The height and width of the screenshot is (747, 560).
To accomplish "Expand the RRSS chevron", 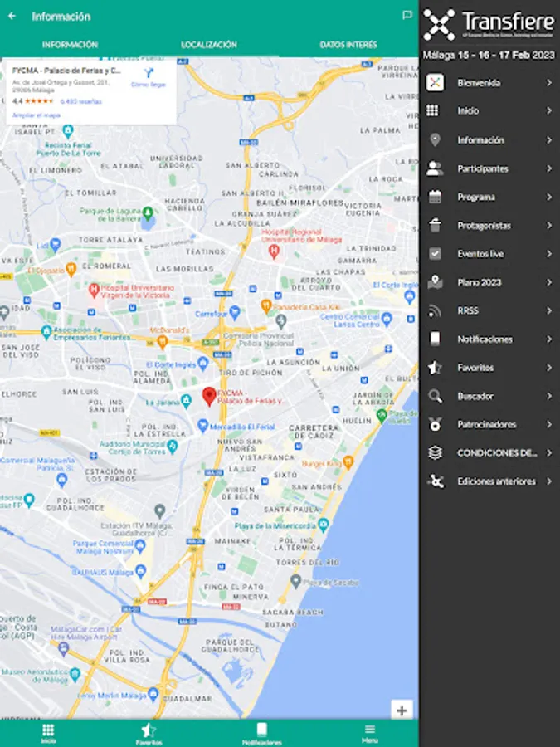I will coord(548,310).
